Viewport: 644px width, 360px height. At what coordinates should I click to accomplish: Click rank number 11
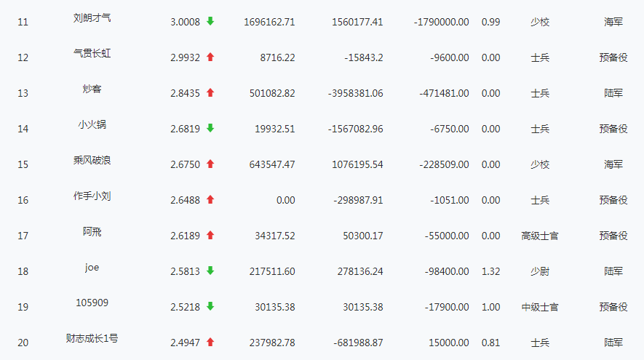point(23,22)
